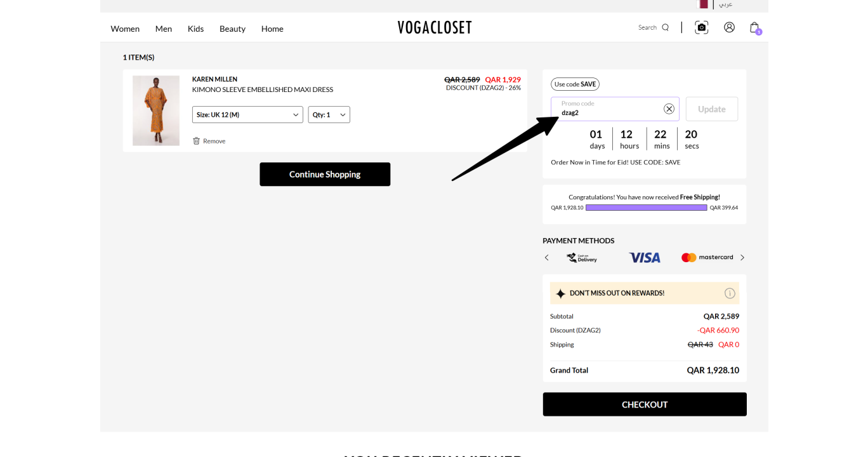Click the VOGACLOSET logo

(435, 27)
